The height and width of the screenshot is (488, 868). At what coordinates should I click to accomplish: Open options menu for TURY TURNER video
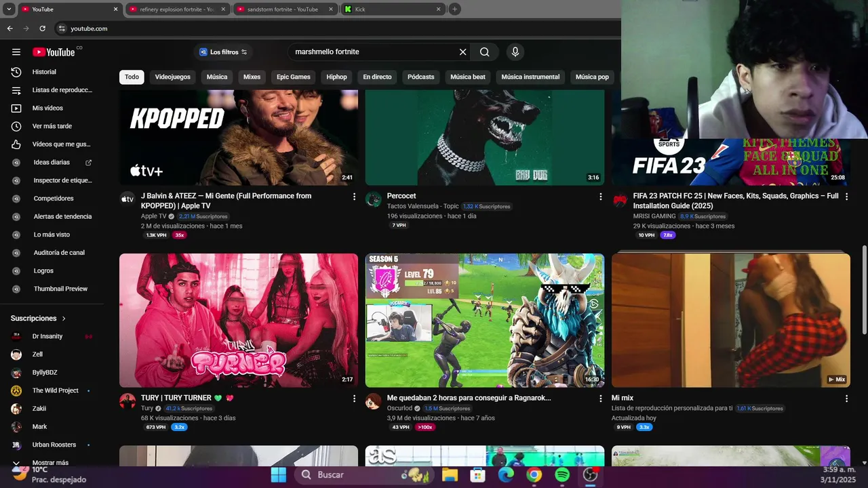(x=354, y=399)
